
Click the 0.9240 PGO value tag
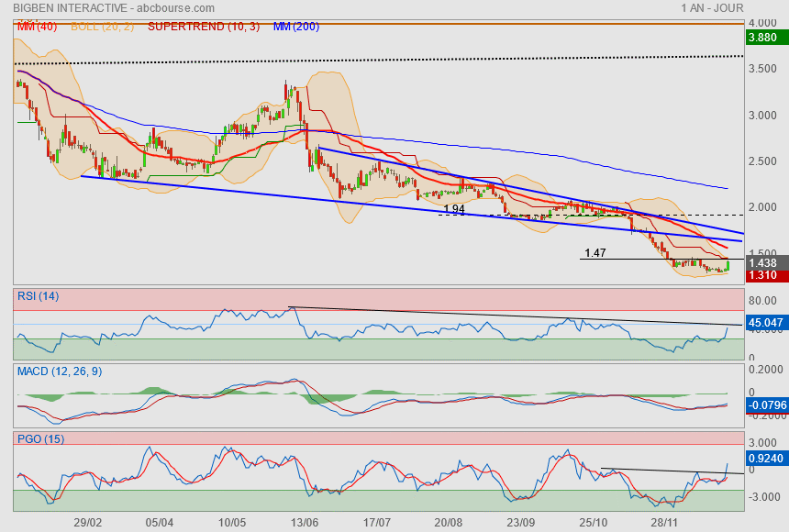tap(765, 458)
